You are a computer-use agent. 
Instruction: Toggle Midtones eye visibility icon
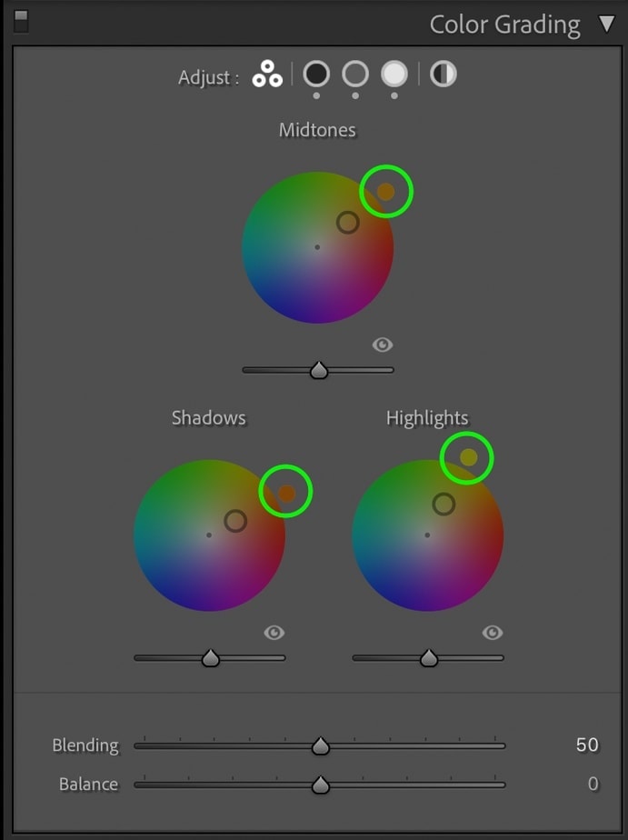[383, 345]
